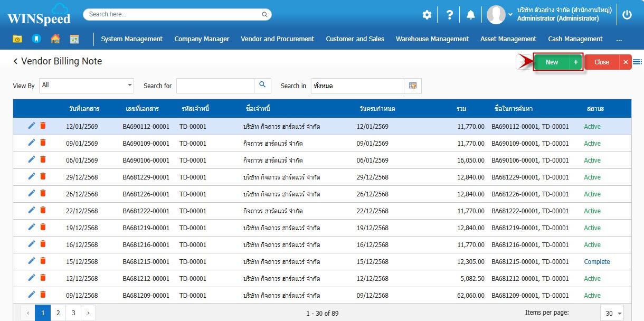Expand the user profile chevron
The height and width of the screenshot is (321, 644).
[x=510, y=15]
